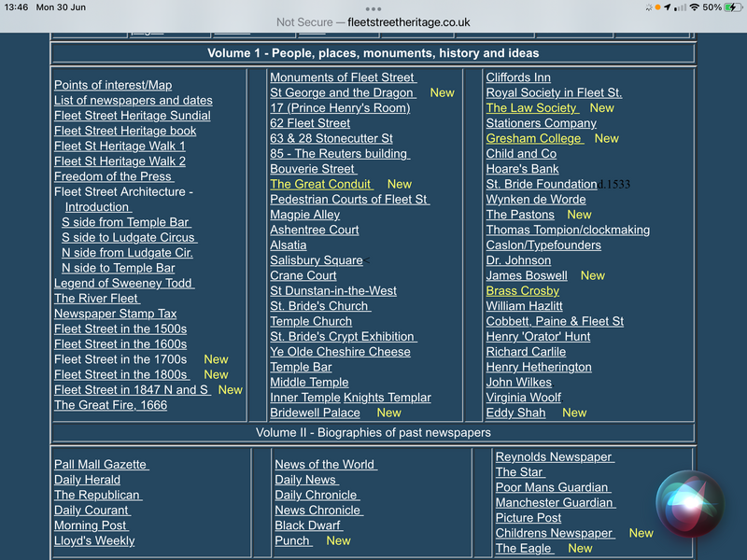
Task: Open James Boswell link
Action: [x=527, y=275]
